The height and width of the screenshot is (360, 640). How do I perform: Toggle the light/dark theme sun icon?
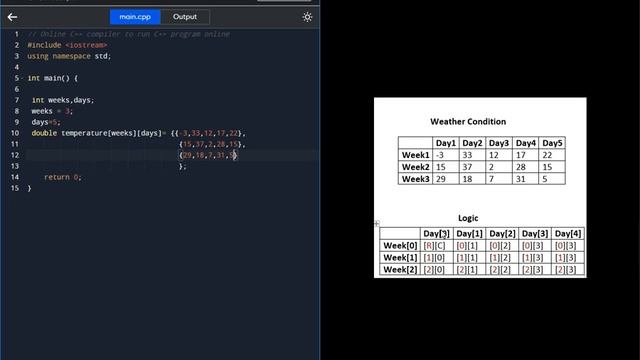click(307, 17)
